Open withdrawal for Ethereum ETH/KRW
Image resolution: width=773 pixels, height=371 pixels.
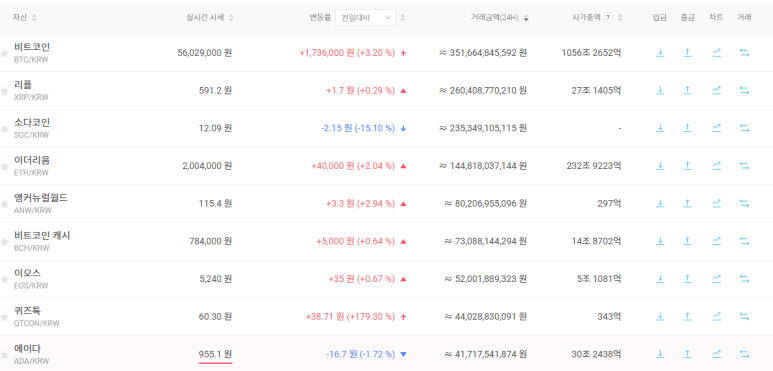click(688, 166)
